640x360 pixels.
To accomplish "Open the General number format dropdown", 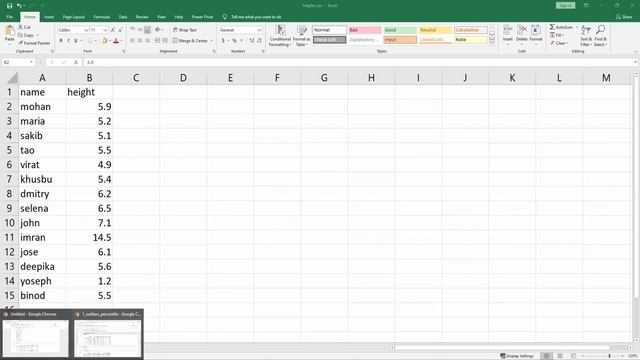I will (259, 30).
